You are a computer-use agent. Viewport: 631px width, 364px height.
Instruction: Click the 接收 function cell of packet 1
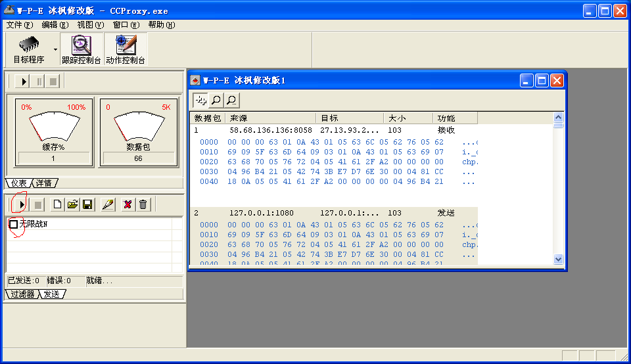tap(446, 130)
